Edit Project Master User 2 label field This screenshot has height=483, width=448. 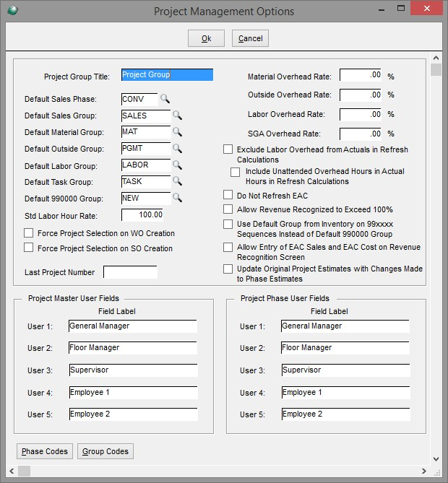[133, 348]
